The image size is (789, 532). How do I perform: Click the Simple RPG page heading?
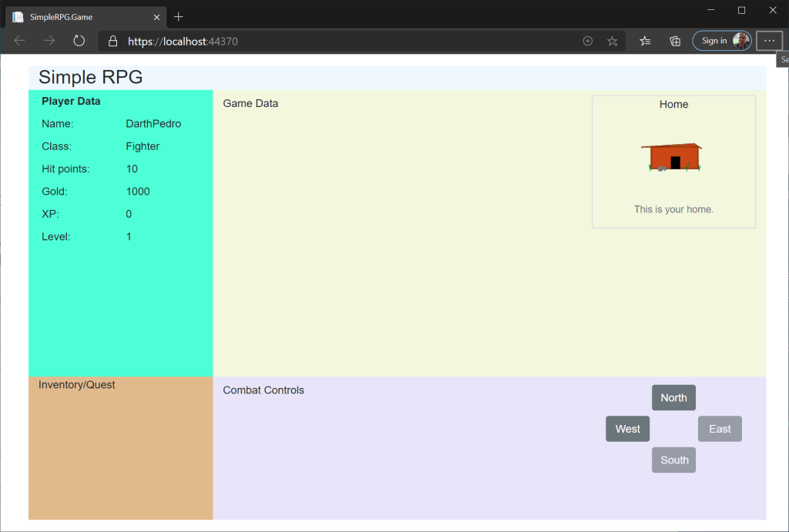click(x=91, y=77)
